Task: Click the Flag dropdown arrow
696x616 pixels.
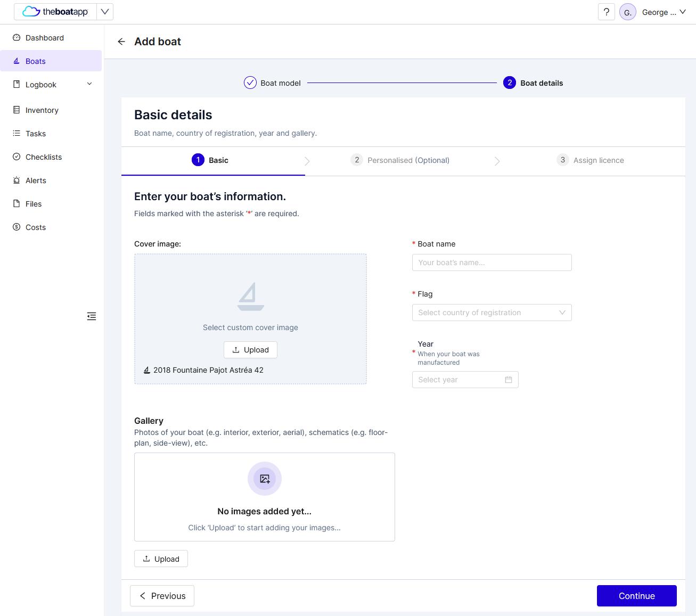Action: pyautogui.click(x=562, y=313)
